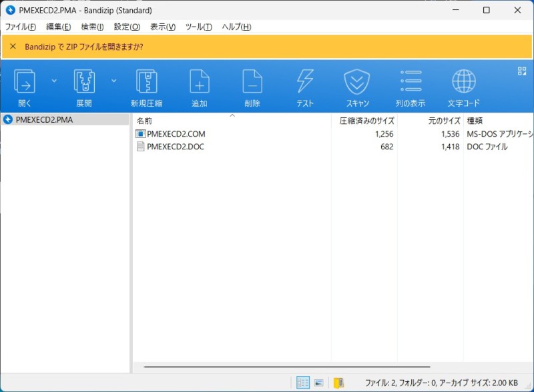The image size is (534, 392).
Task: Click the Open (開く) archive toolbar icon
Action: tap(25, 82)
